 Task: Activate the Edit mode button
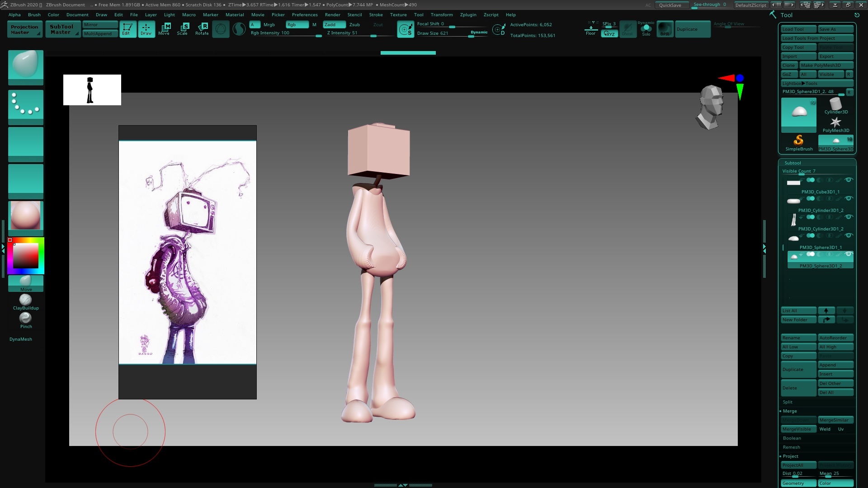tap(127, 29)
